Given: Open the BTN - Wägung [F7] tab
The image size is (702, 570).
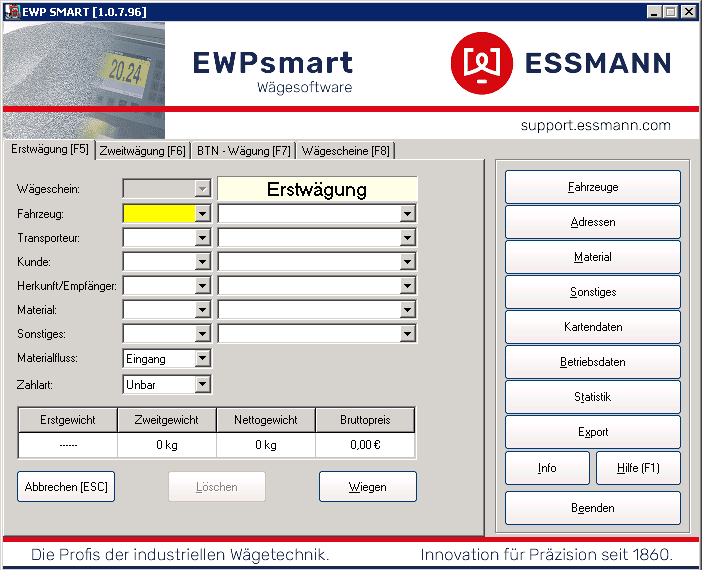Looking at the screenshot, I should point(243,151).
